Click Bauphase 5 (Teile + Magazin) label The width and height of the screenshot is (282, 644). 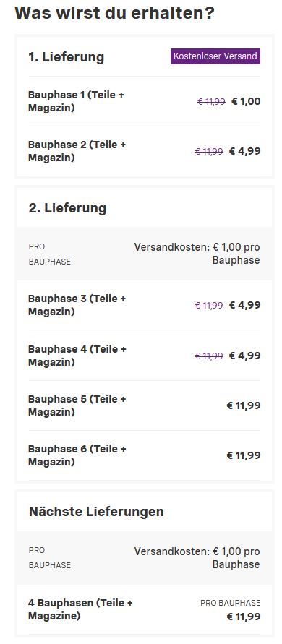pyautogui.click(x=77, y=405)
